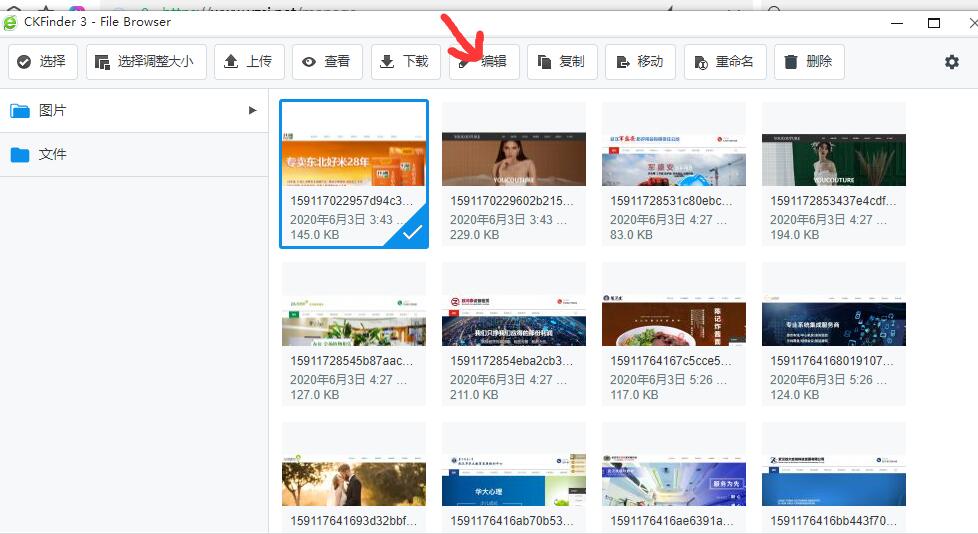
Task: Select the 文件 folder in sidebar
Action: click(53, 154)
